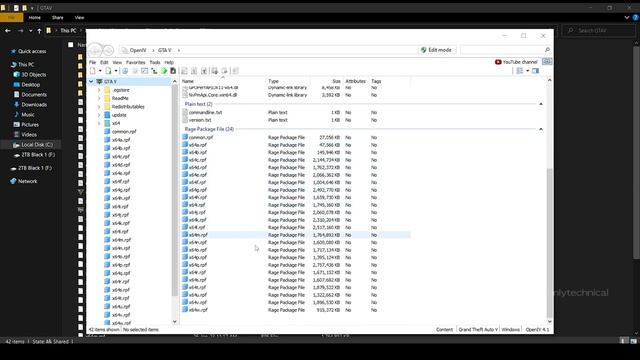Expand the ReadMe folder in the tree

click(99, 98)
